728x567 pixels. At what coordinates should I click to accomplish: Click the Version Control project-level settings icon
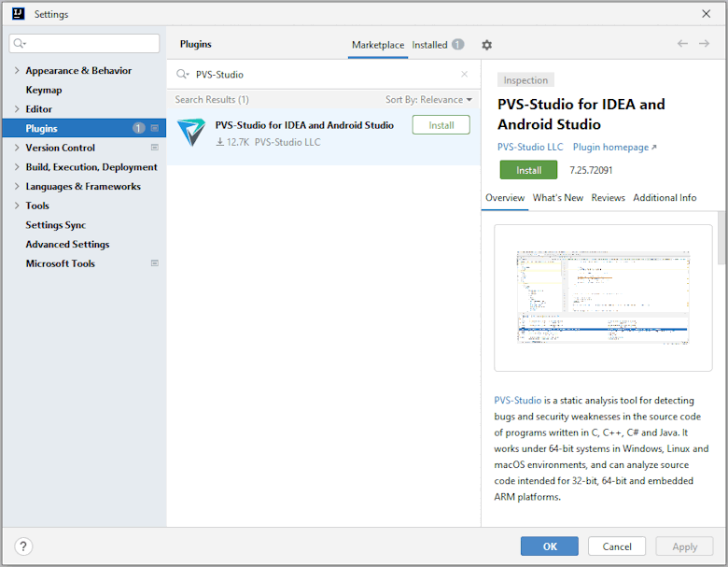coord(155,148)
